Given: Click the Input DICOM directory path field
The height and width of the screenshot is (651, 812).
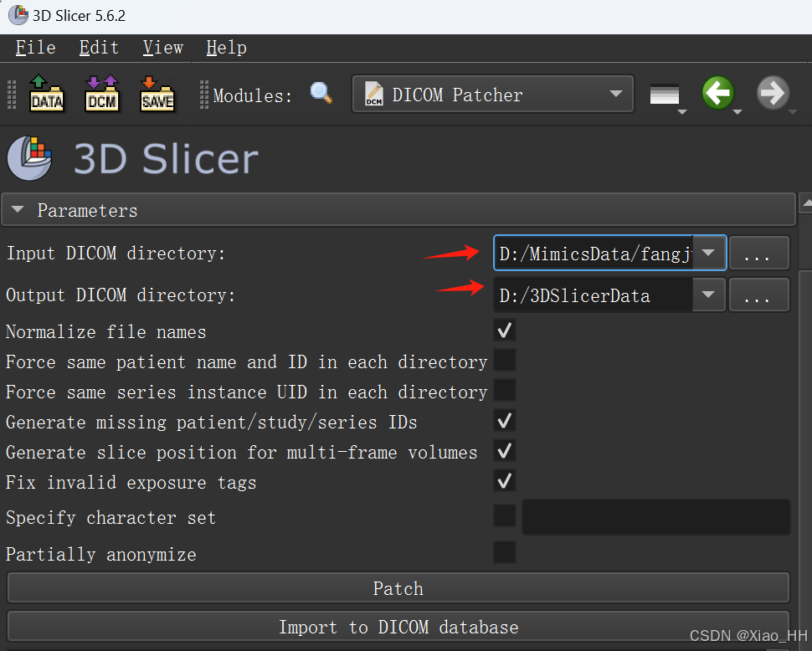Looking at the screenshot, I should (594, 253).
